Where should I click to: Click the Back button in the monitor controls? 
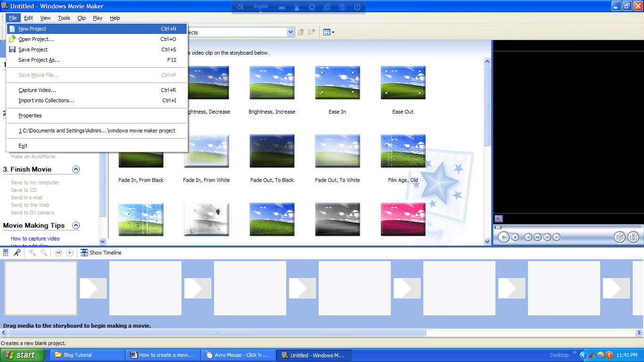pyautogui.click(x=528, y=238)
